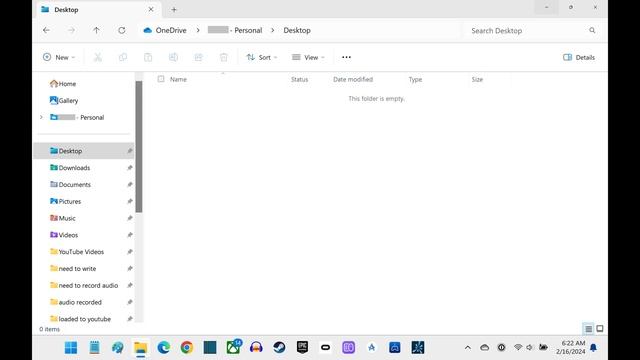
Task: Open Home in the navigation pane
Action: tap(63, 84)
